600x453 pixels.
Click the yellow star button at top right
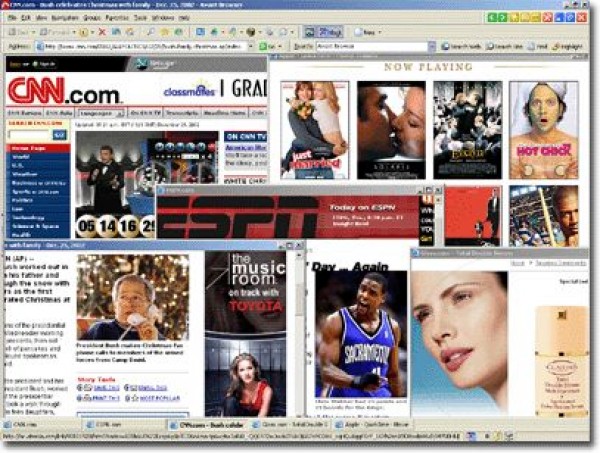514,17
